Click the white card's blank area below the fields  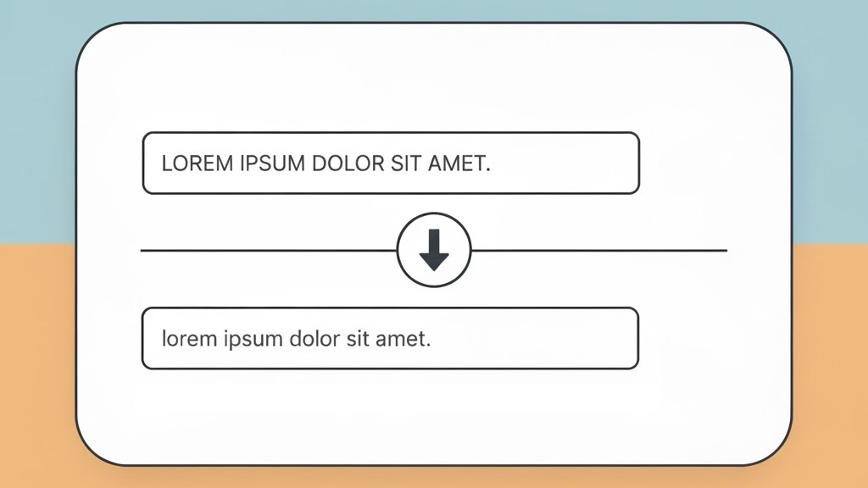(434, 417)
